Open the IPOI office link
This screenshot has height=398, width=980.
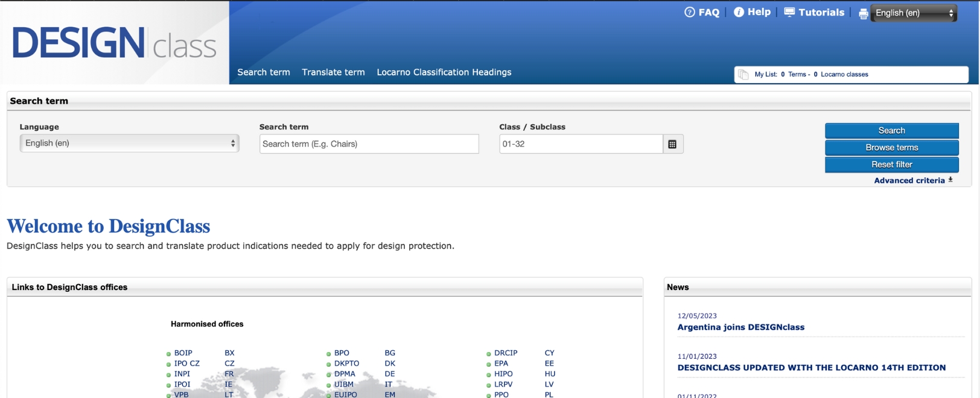(182, 384)
